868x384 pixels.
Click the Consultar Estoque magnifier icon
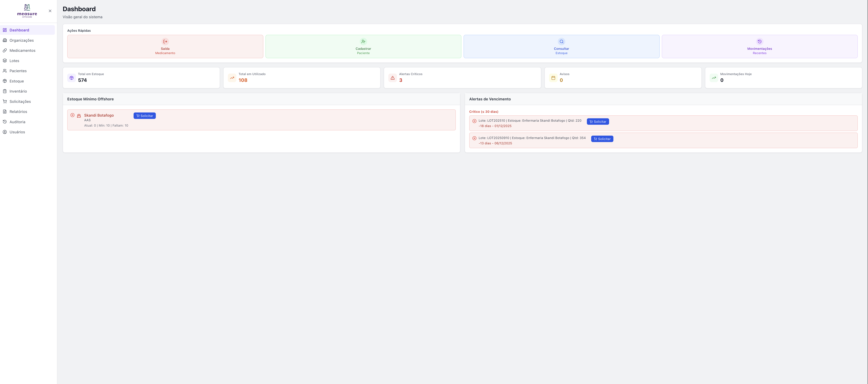click(561, 42)
